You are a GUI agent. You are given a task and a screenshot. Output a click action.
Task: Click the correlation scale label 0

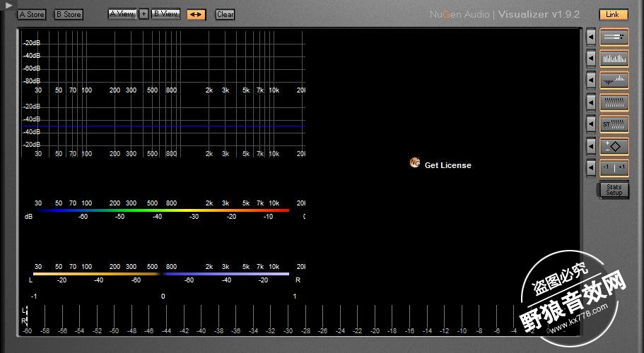[x=163, y=296]
